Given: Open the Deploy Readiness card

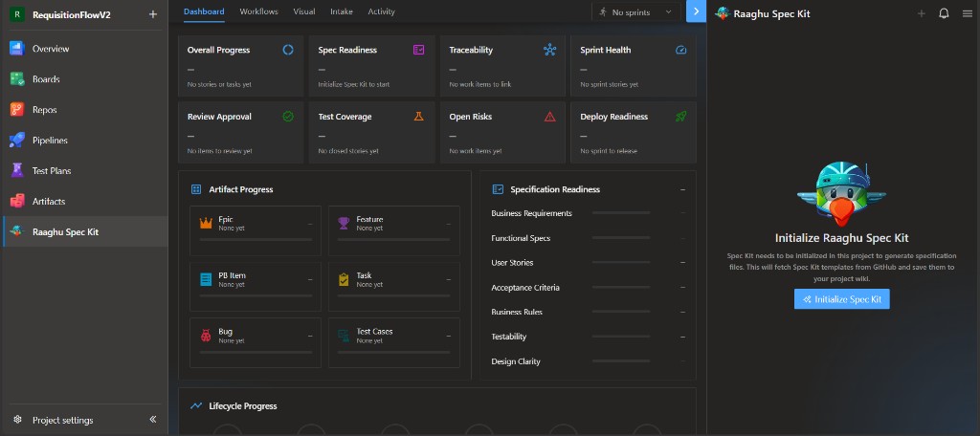Looking at the screenshot, I should click(634, 132).
